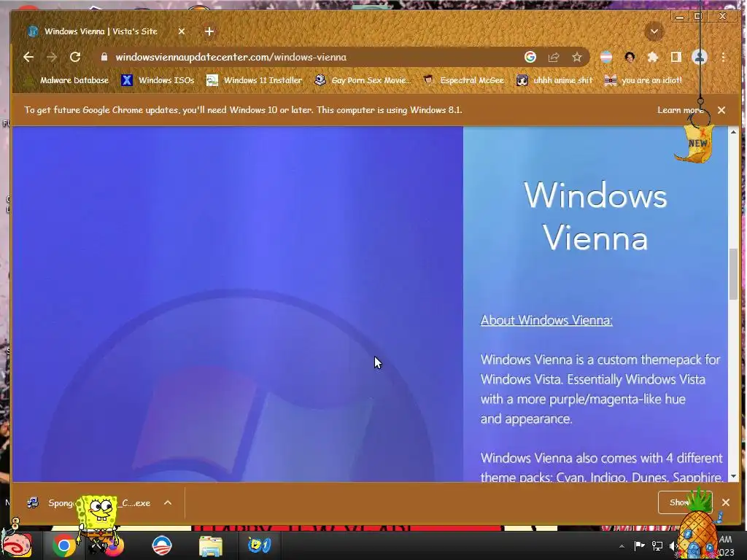Click the Start button on the taskbar
The image size is (747, 560).
coord(18,546)
